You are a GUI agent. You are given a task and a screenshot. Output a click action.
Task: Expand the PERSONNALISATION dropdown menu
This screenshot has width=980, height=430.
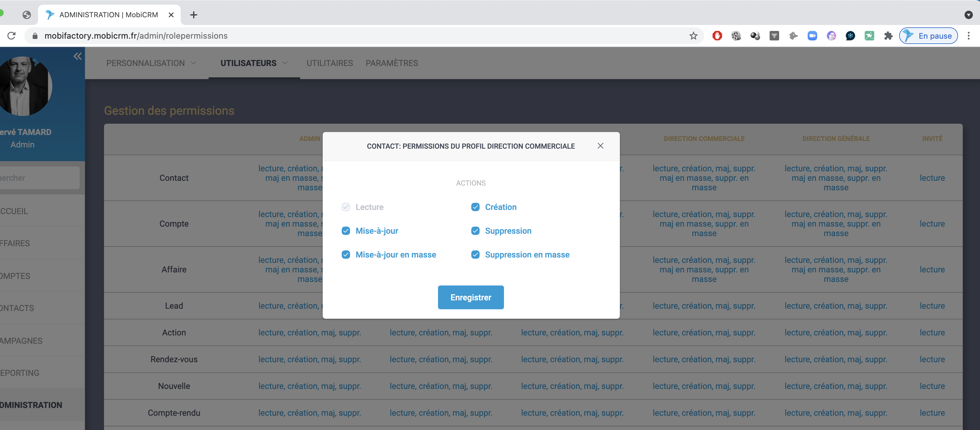tap(151, 63)
